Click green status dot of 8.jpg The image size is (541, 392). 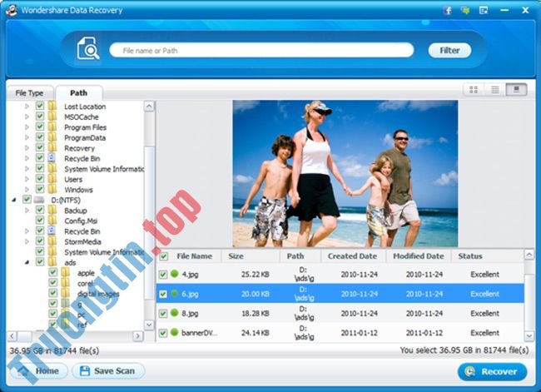[175, 313]
